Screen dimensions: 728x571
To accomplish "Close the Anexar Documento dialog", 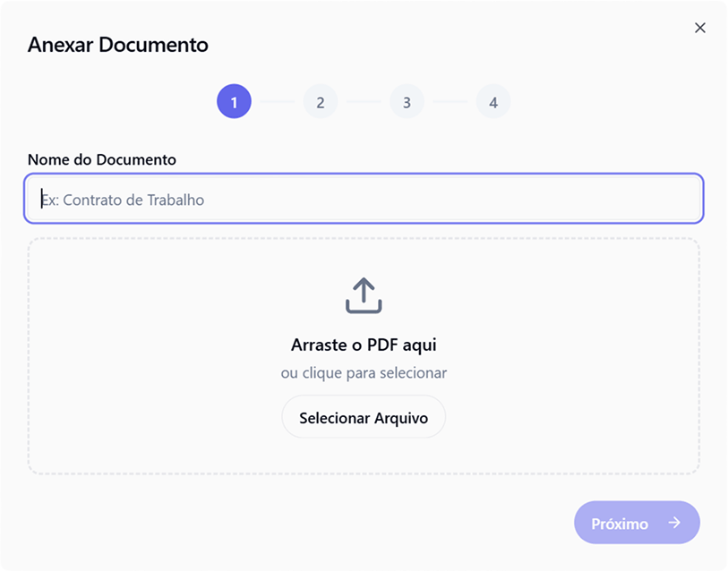I will coord(699,28).
